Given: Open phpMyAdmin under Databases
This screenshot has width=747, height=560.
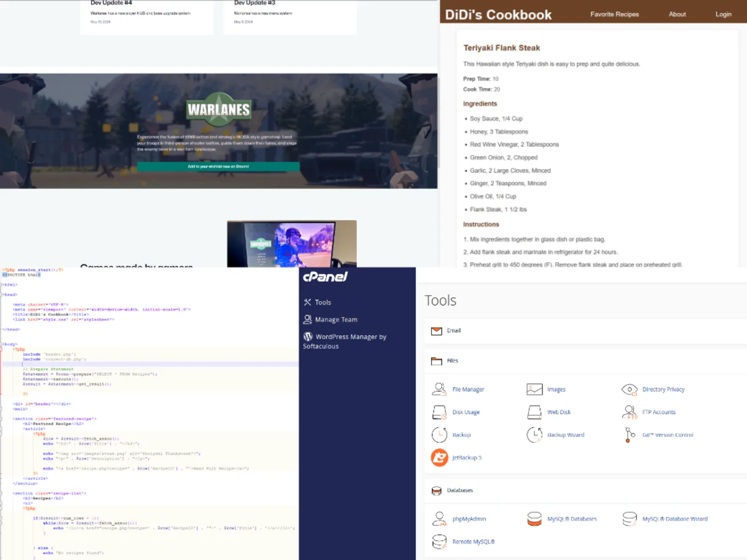Looking at the screenshot, I should point(469,519).
